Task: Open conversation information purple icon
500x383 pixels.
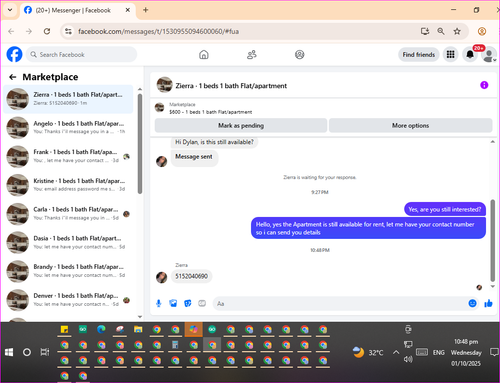Action: (x=484, y=85)
